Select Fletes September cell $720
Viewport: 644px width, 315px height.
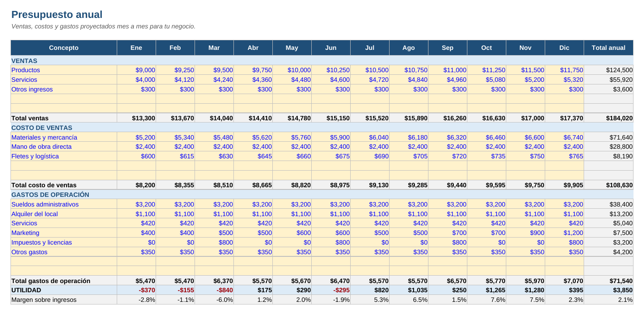(448, 156)
